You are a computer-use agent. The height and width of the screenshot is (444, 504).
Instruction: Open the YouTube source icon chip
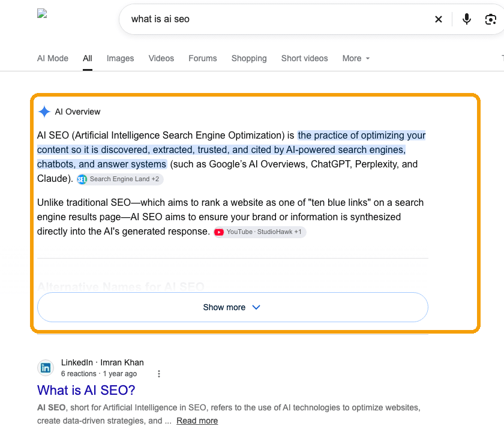pyautogui.click(x=219, y=232)
